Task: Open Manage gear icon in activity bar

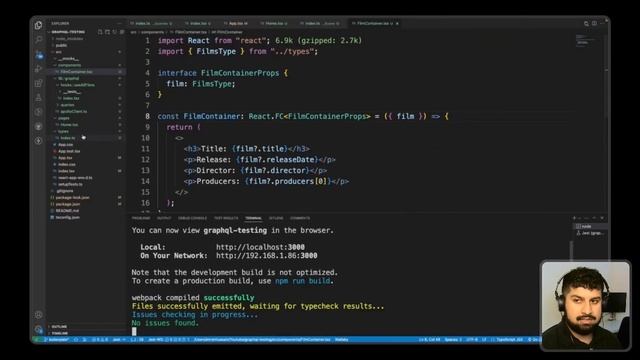Action: [38, 329]
